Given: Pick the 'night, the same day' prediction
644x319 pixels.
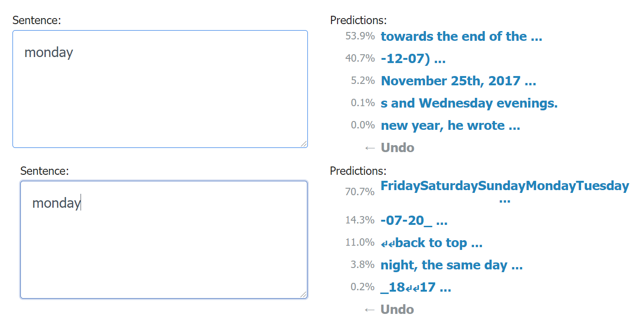Looking at the screenshot, I should coord(451,265).
